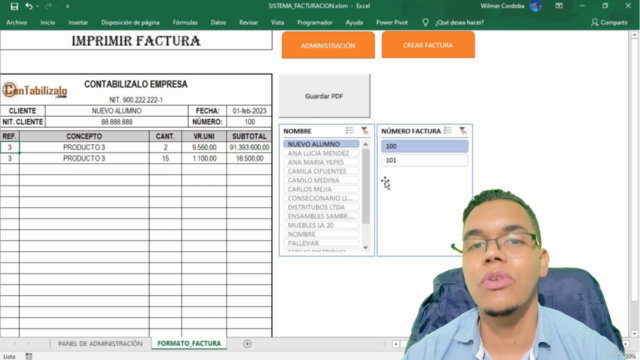Click the Redo arrow icon
The width and height of the screenshot is (640, 360).
48,6
